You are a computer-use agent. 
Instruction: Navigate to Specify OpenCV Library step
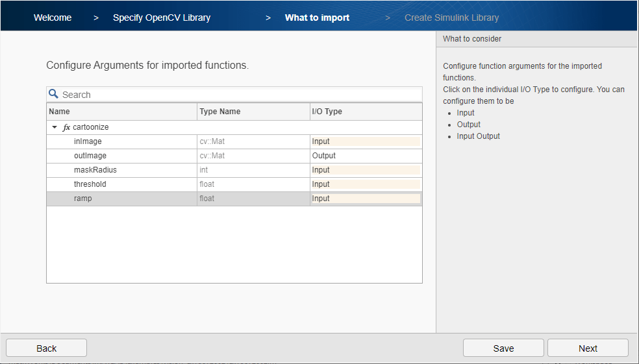coord(162,18)
